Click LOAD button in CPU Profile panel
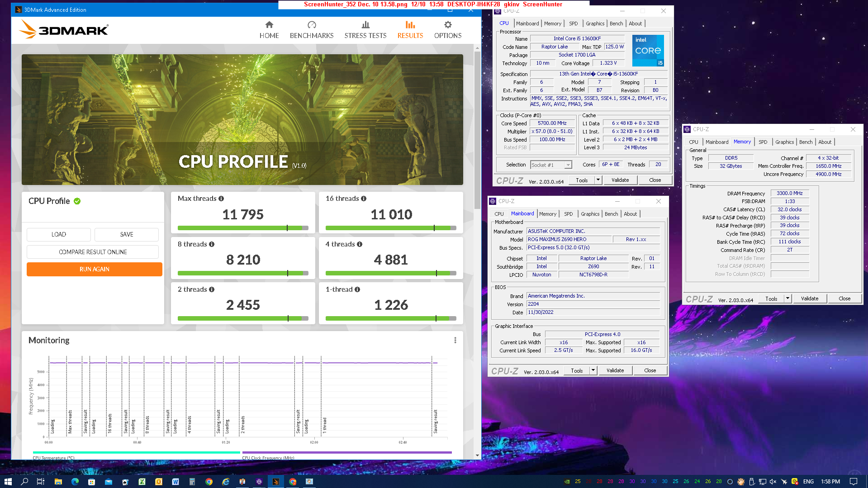Image resolution: width=868 pixels, height=488 pixels. click(x=59, y=234)
